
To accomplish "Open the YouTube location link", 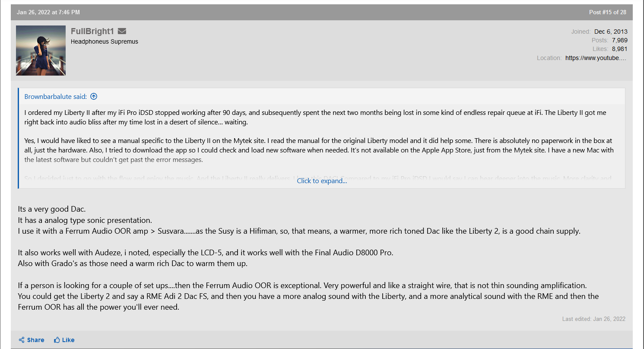I will click(x=596, y=58).
